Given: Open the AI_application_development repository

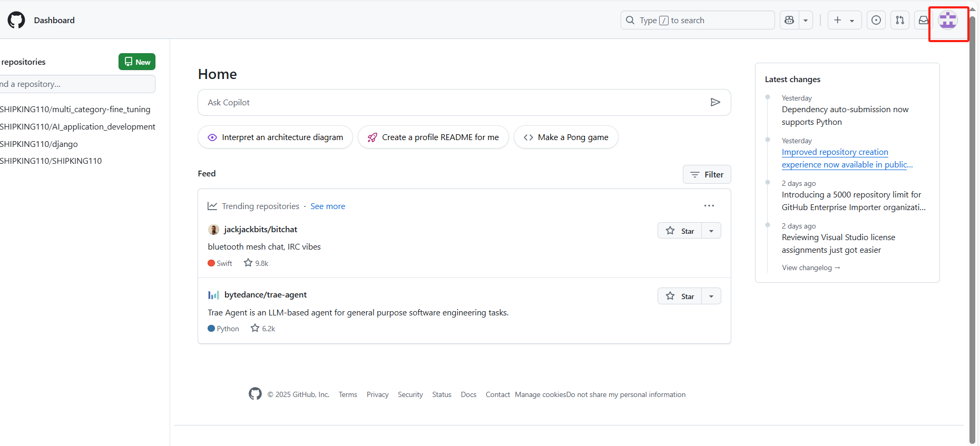Looking at the screenshot, I should point(77,126).
